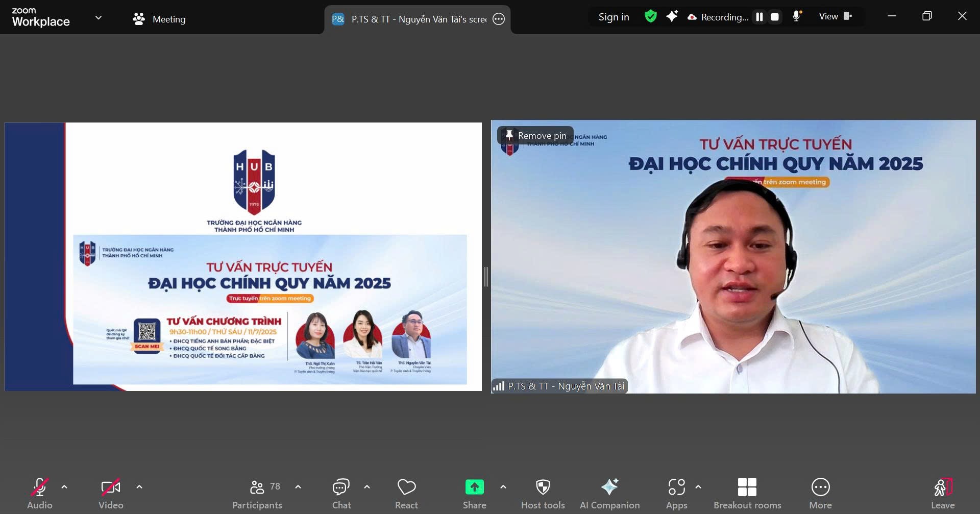Viewport: 980px width, 514px height.
Task: Restore down the Zoom window
Action: point(927,16)
